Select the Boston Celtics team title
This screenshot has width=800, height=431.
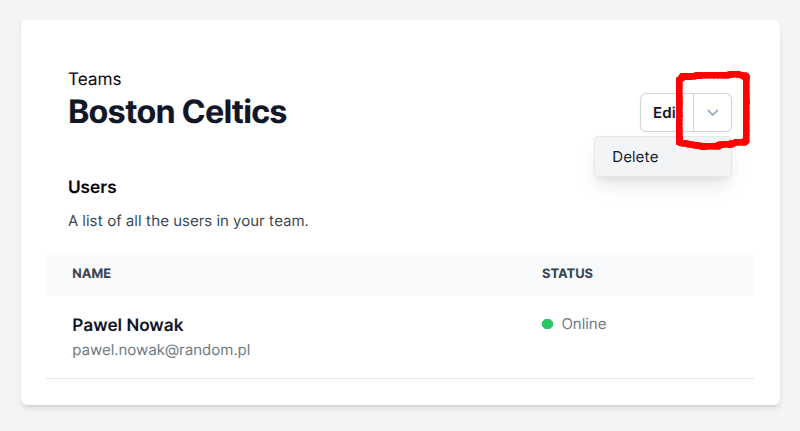[x=177, y=112]
